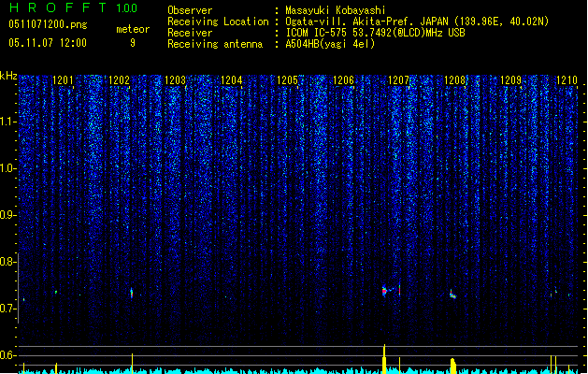Viewport: 588px width, 374px height.
Task: Click the Observer label
Action: [x=190, y=10]
